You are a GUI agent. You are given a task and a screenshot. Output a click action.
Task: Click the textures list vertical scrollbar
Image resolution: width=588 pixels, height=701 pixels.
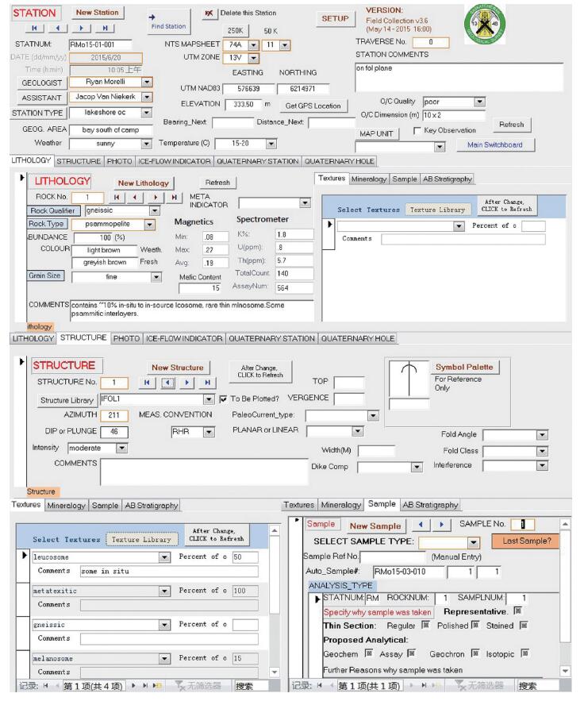(x=275, y=601)
